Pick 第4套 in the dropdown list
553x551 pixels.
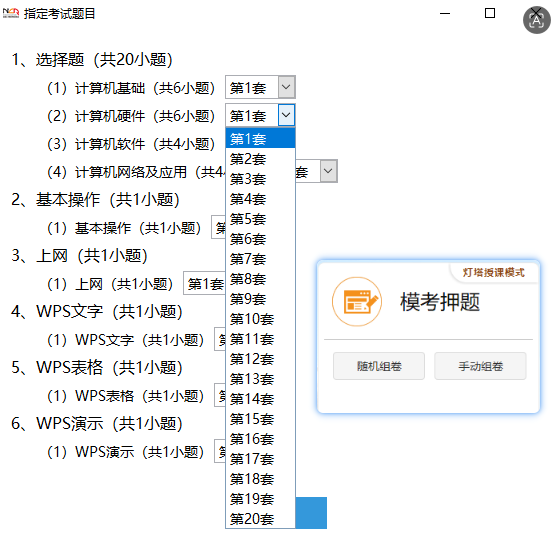click(260, 199)
